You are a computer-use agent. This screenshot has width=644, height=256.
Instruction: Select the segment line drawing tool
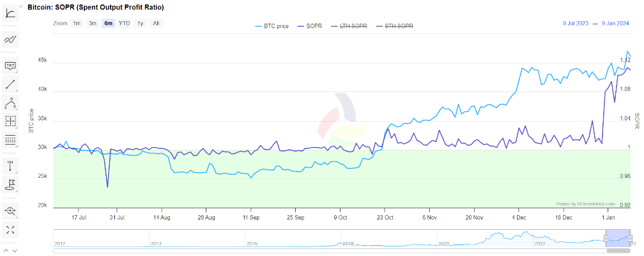pyautogui.click(x=10, y=84)
